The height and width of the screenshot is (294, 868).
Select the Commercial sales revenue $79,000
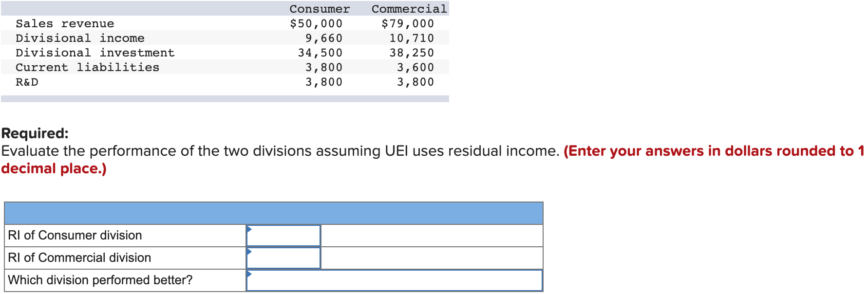pyautogui.click(x=408, y=23)
